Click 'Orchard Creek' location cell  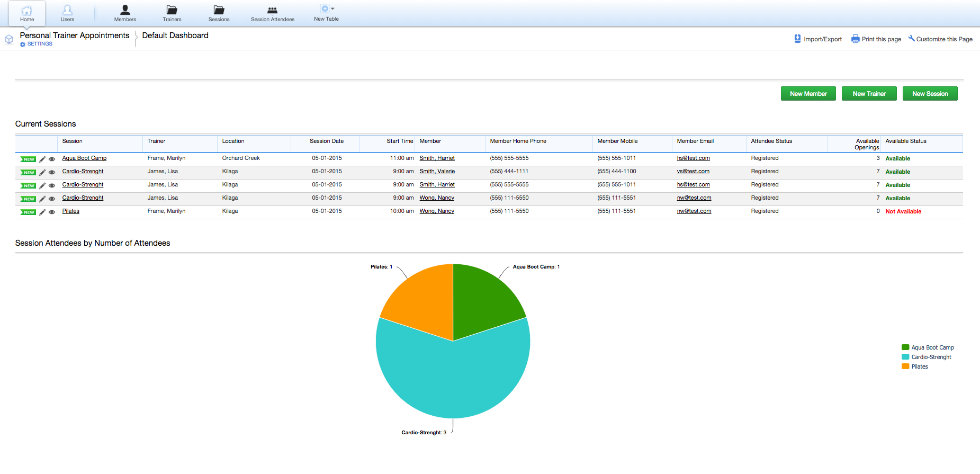pos(241,158)
